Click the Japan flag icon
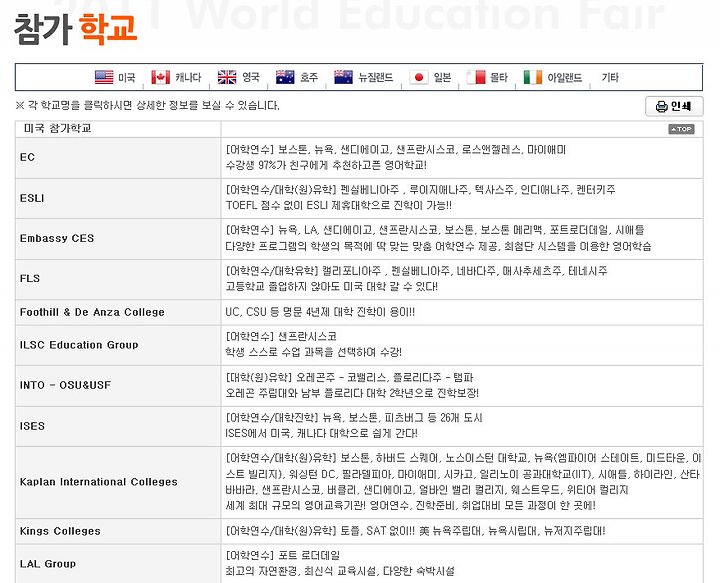The width and height of the screenshot is (720, 583). pyautogui.click(x=418, y=77)
